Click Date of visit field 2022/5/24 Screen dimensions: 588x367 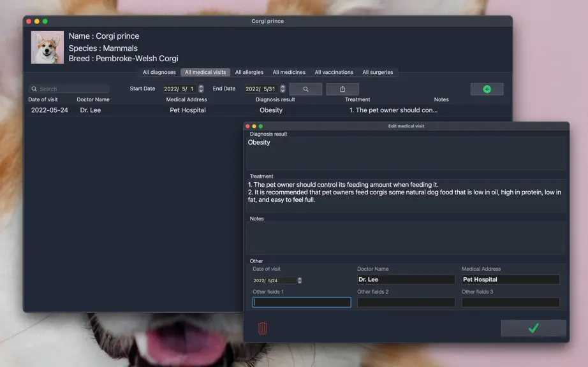pyautogui.click(x=274, y=280)
